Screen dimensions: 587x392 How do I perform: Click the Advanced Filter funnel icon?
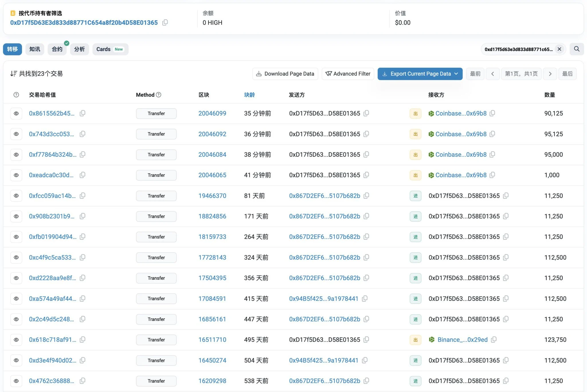click(328, 73)
